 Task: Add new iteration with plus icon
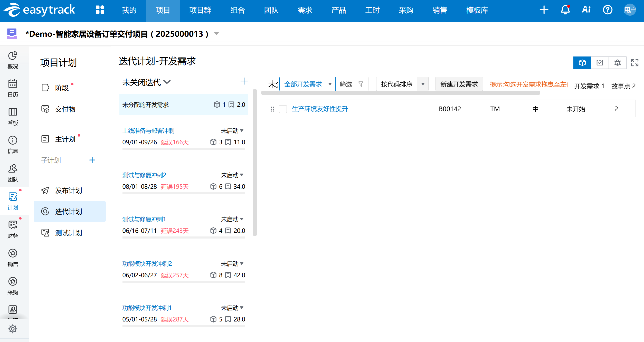tap(244, 81)
